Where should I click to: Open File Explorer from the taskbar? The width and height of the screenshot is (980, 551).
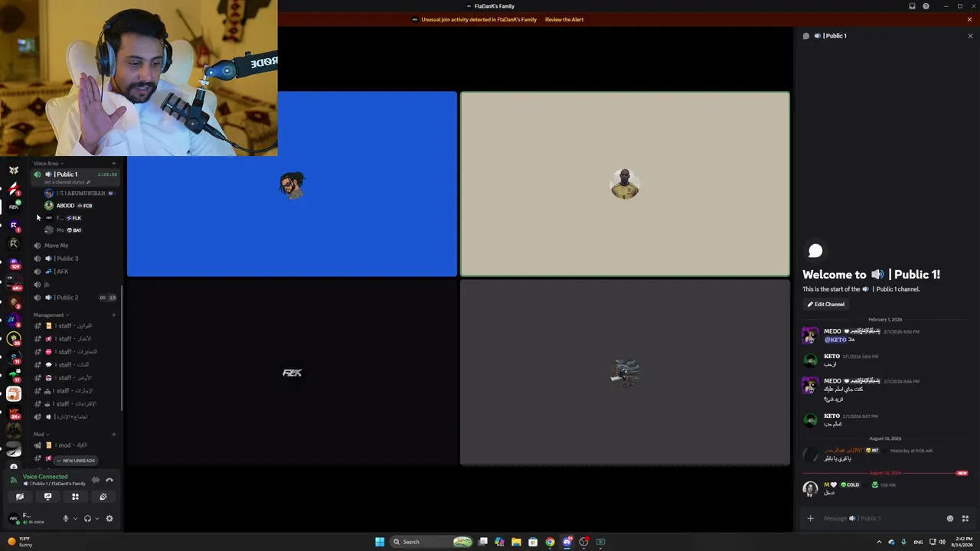[516, 542]
